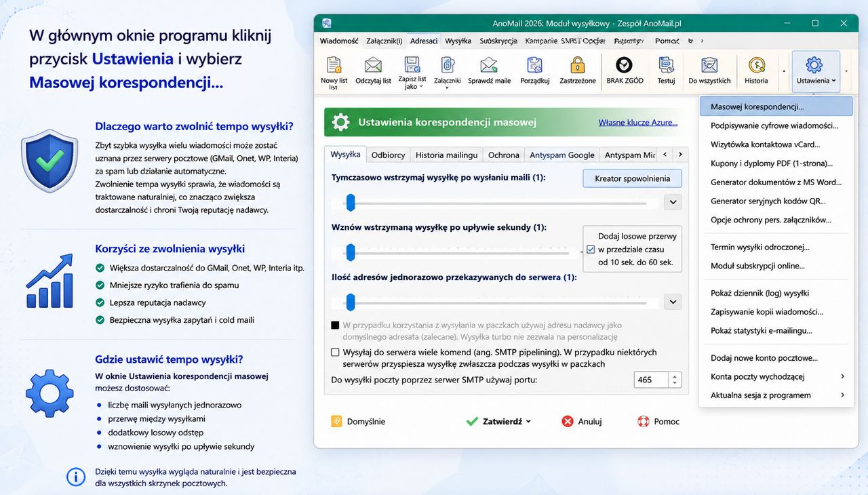Open the BRAK ZGÓD toolbar item
The image size is (868, 495).
625,71
